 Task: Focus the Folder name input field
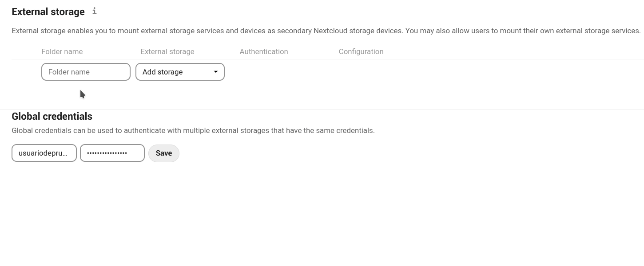tap(86, 72)
